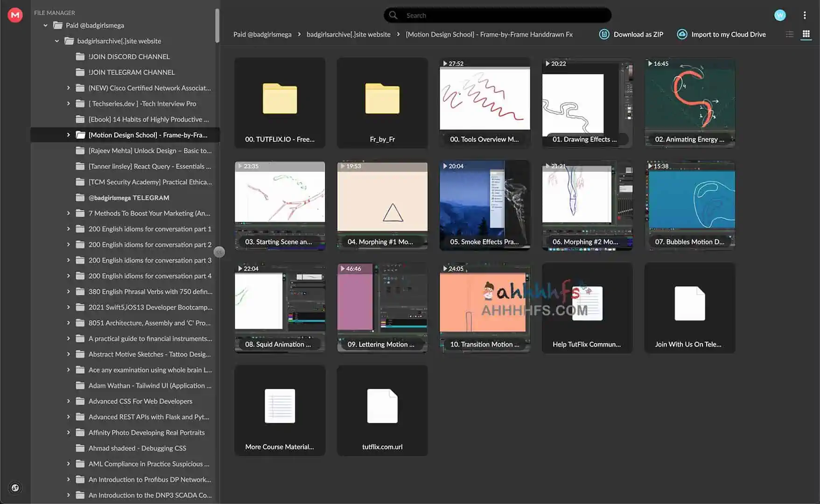The height and width of the screenshot is (504, 820).
Task: Open the 00. TUTFLIX.IO folder icon
Action: click(x=280, y=98)
